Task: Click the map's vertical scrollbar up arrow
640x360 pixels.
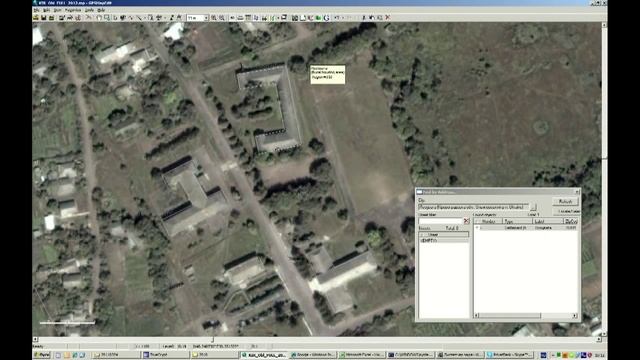Action: (604, 25)
